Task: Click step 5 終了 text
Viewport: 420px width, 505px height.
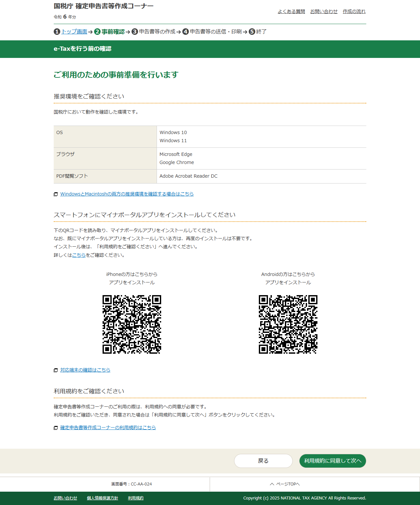Action: point(261,32)
